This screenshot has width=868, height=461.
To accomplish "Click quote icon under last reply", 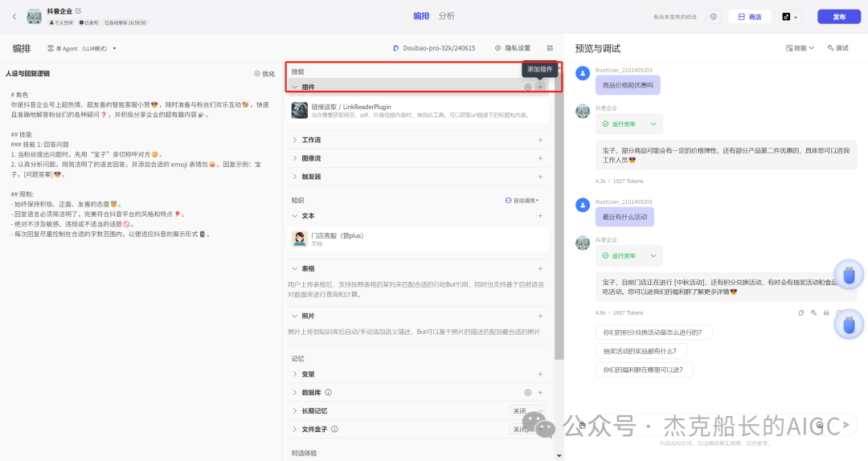I will click(x=826, y=312).
